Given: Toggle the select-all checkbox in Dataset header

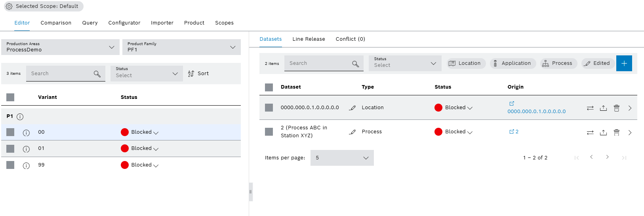Looking at the screenshot, I should pos(269,87).
